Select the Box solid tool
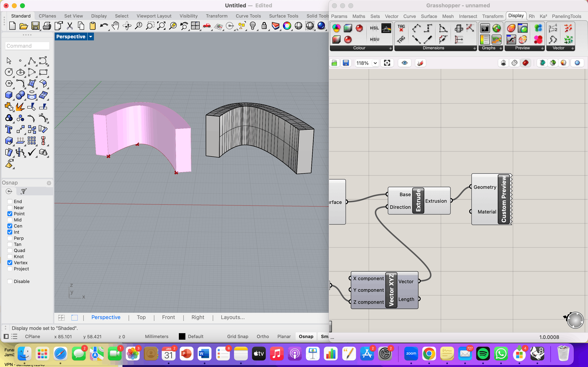Screen dimensions: 588x367 pos(9,95)
